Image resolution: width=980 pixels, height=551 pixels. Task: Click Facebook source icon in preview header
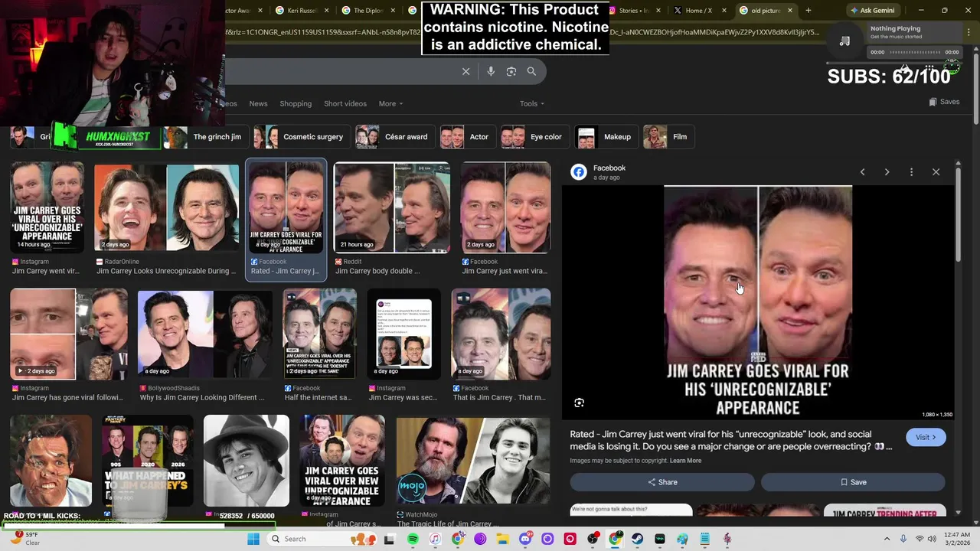click(579, 172)
